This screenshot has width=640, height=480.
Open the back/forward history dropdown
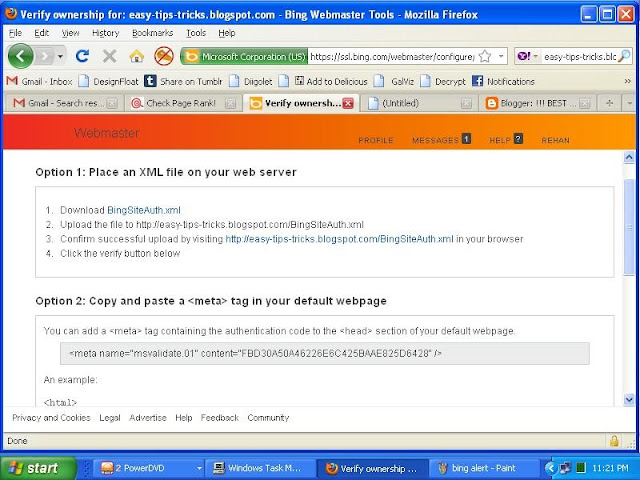pos(60,56)
